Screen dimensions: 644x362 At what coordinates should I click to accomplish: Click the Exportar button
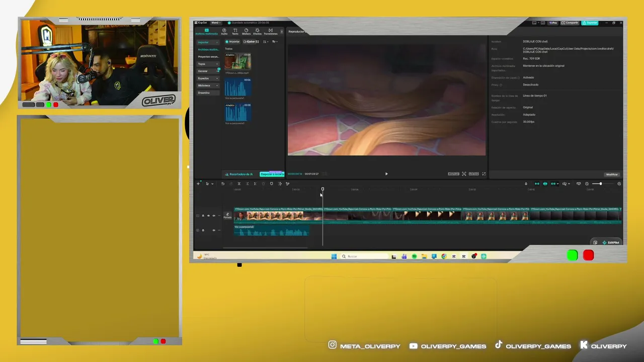point(590,23)
